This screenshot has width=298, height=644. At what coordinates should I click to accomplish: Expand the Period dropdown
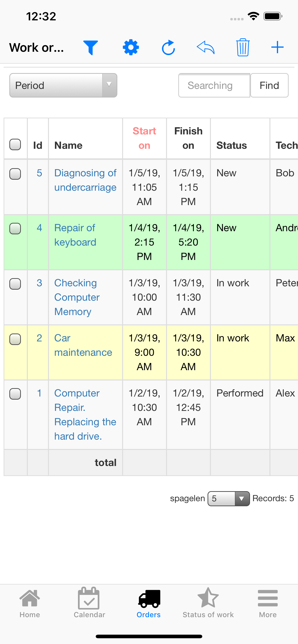click(x=63, y=86)
